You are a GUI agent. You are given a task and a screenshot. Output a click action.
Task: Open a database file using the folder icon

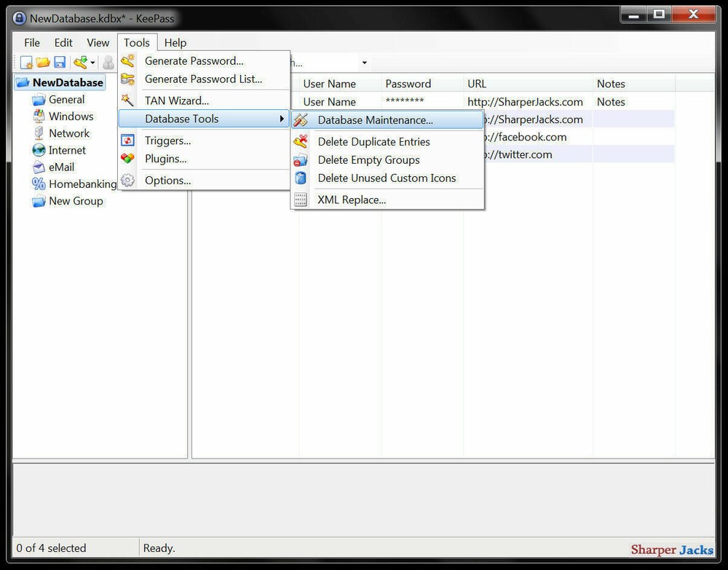[x=42, y=62]
